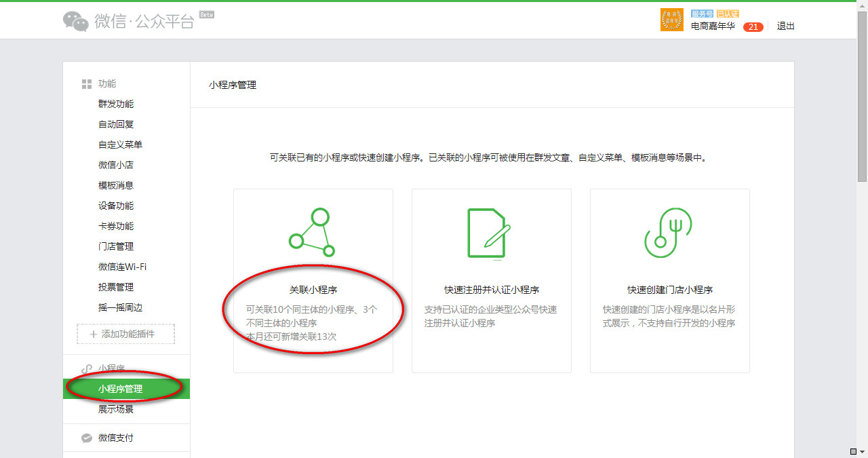Click the vertical scrollbar thumb
The image size is (868, 458).
(x=863, y=95)
